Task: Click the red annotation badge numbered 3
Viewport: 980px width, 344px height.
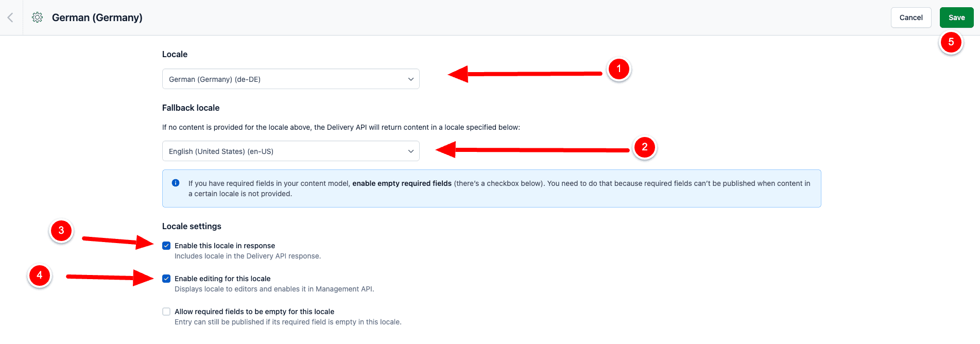Action: [x=61, y=230]
